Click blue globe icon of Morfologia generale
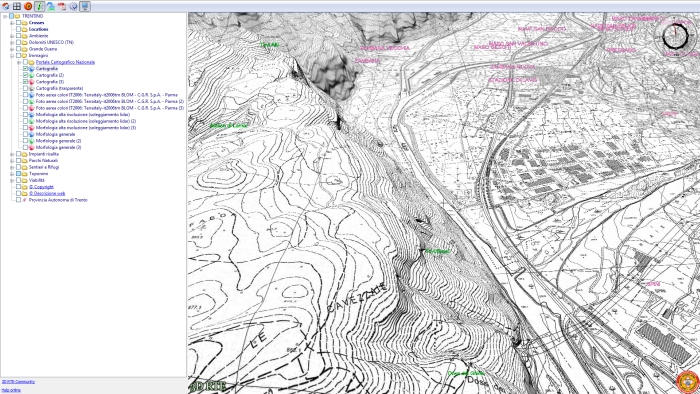The image size is (700, 394). [32, 134]
